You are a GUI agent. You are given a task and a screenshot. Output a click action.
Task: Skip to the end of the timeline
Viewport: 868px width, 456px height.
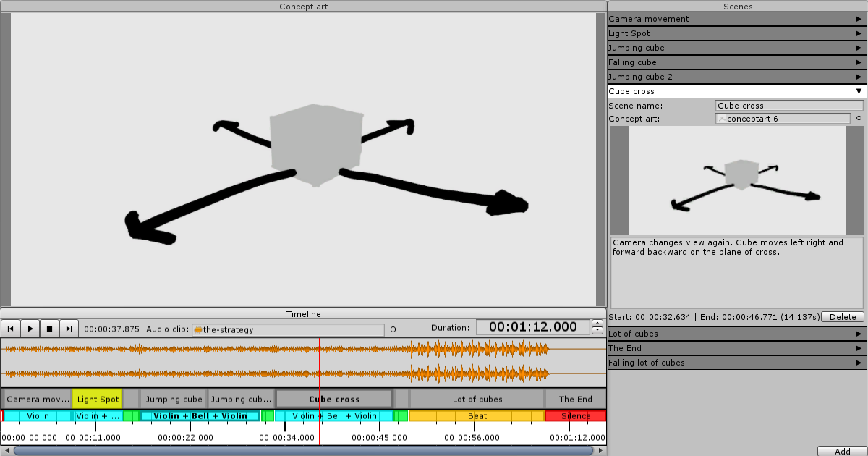69,329
